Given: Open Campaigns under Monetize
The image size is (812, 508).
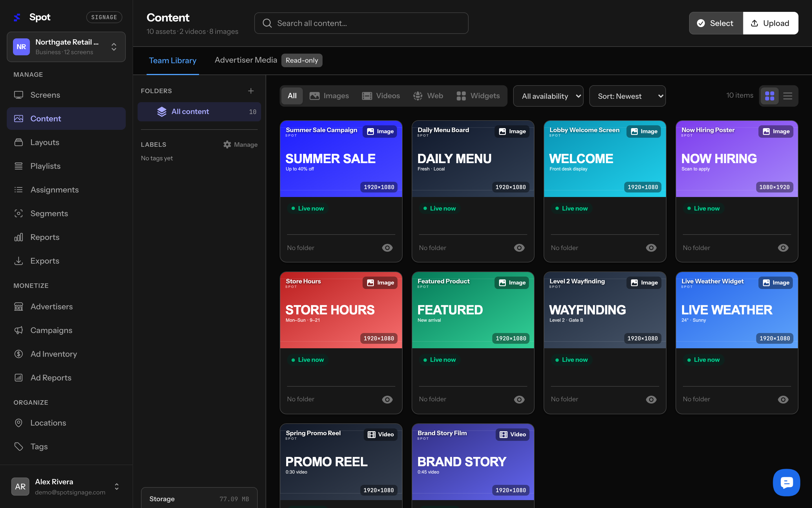Looking at the screenshot, I should [66, 330].
